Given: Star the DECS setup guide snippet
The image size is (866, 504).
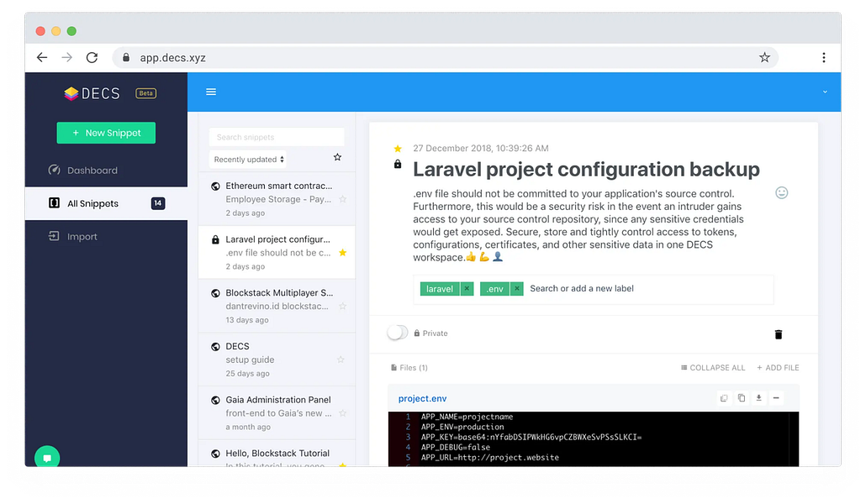Looking at the screenshot, I should pos(341,360).
